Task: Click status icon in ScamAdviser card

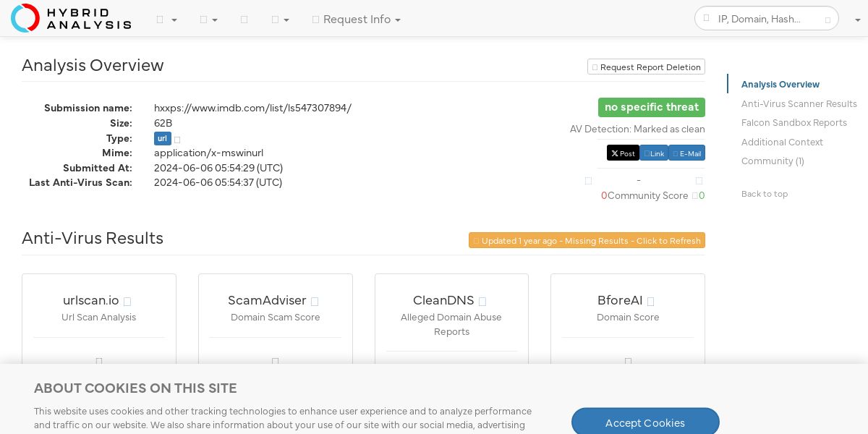Action: (x=276, y=360)
